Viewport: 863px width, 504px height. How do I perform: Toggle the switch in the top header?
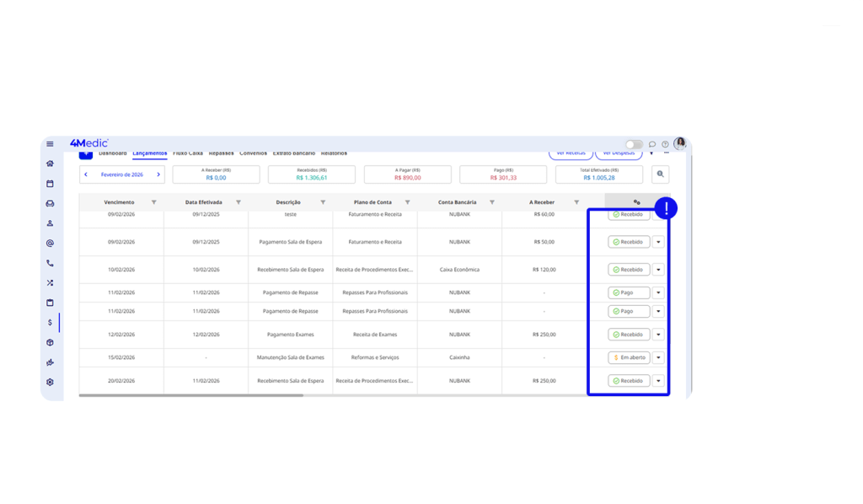(x=634, y=144)
